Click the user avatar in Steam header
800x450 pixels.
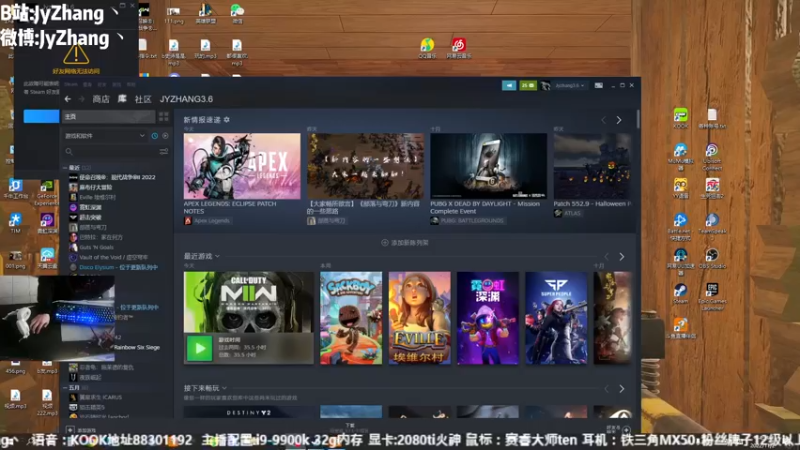pyautogui.click(x=545, y=85)
